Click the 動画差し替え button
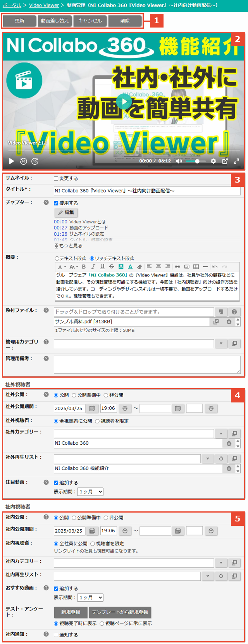Viewport: 248px width, 644px height. pos(55,21)
